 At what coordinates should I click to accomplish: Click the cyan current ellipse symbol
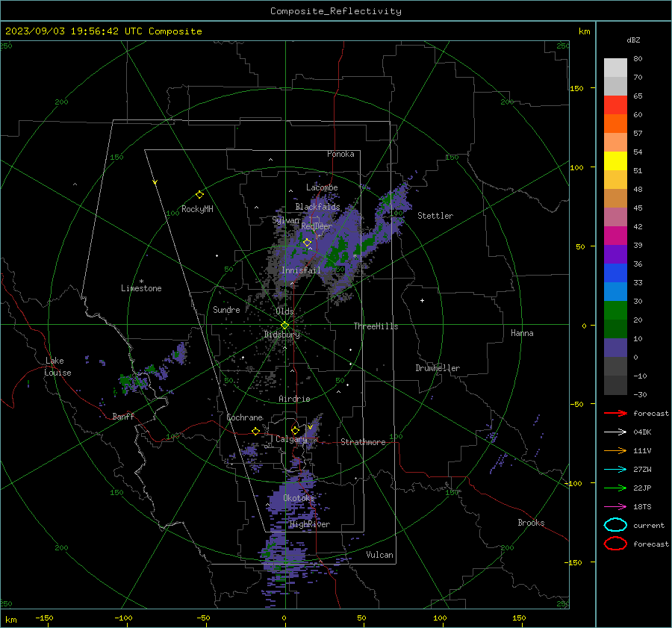coord(615,525)
